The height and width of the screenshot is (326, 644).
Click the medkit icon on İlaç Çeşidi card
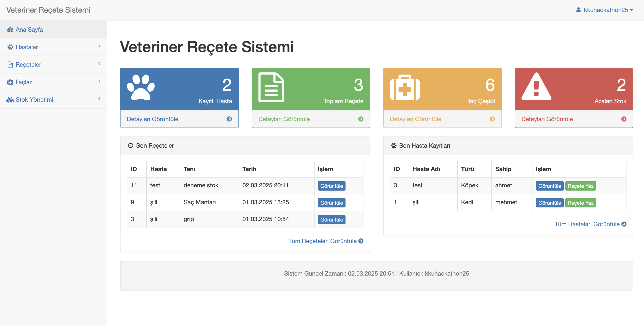point(404,87)
